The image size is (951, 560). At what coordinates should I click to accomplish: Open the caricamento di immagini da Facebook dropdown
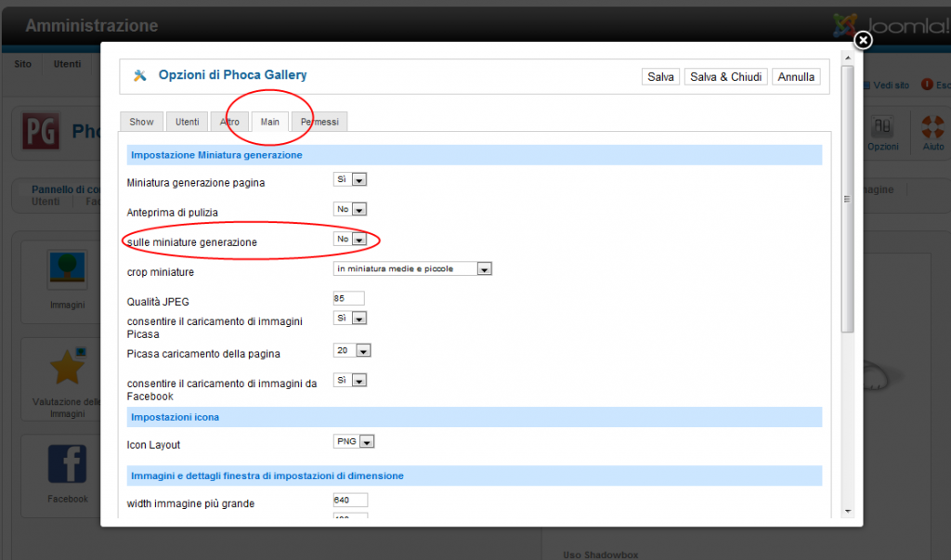(350, 381)
